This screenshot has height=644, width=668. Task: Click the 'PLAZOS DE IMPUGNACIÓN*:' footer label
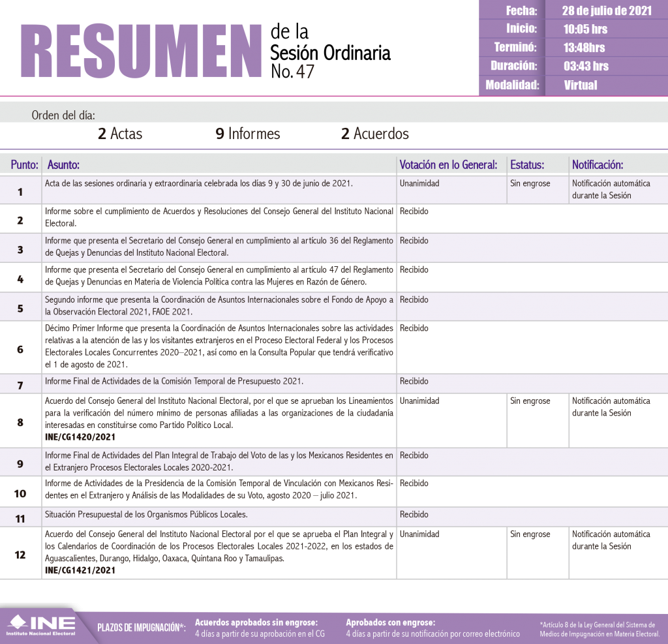pyautogui.click(x=142, y=628)
